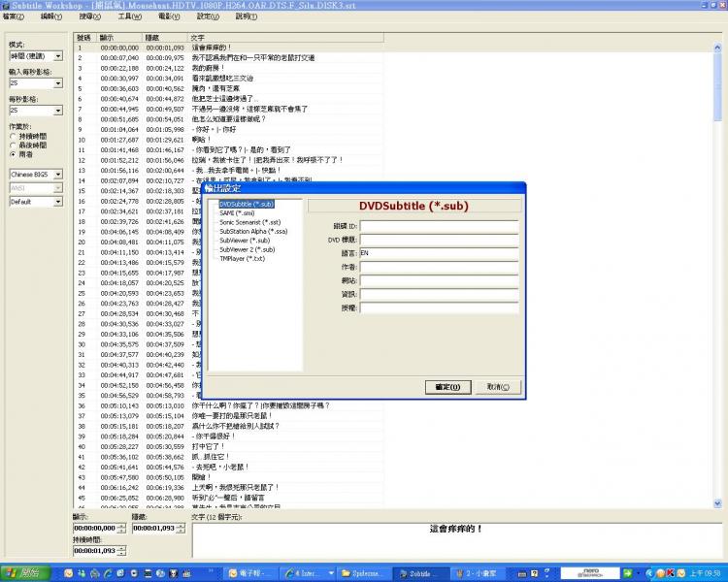Click the language field containing EN

click(x=439, y=253)
